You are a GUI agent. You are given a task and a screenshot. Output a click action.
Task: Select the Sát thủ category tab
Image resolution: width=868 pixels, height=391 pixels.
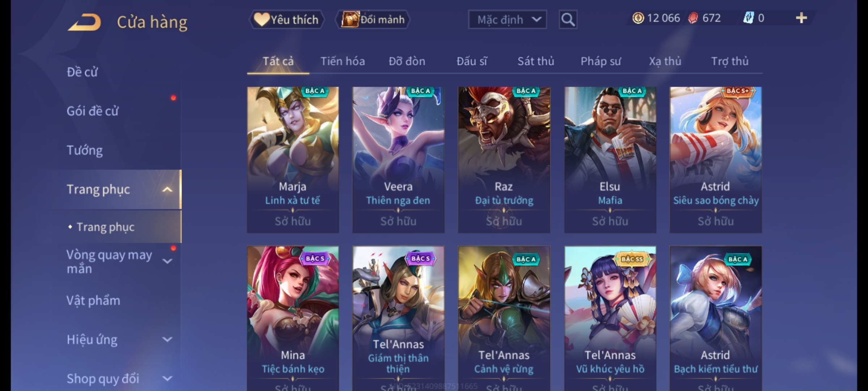pos(536,61)
